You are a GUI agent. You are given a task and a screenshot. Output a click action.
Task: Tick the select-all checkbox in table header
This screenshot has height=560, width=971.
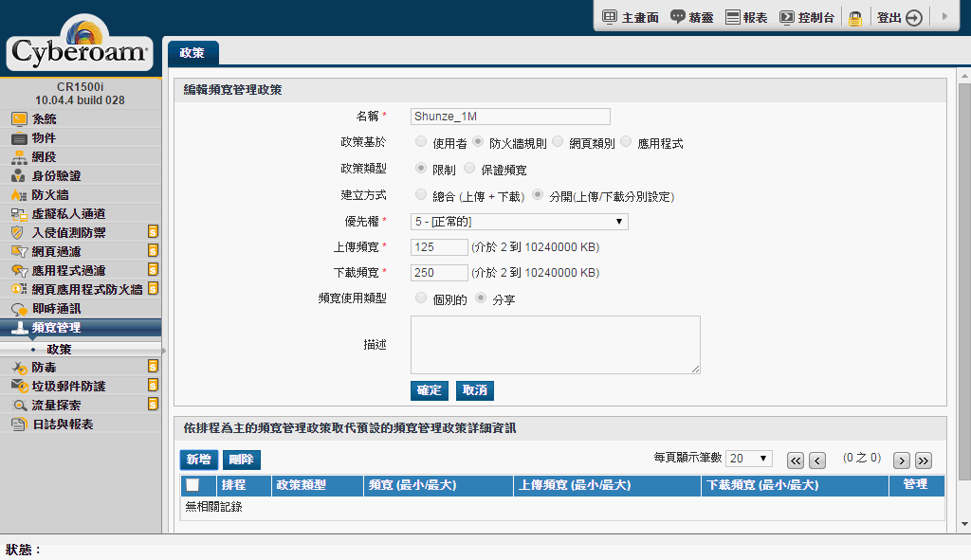(192, 485)
